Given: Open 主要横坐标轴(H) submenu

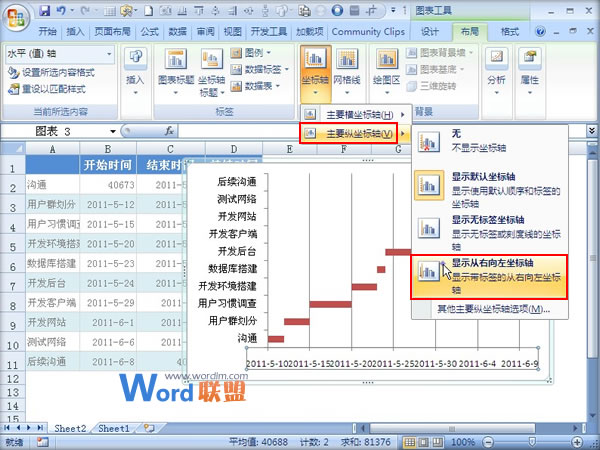Looking at the screenshot, I should click(x=355, y=114).
